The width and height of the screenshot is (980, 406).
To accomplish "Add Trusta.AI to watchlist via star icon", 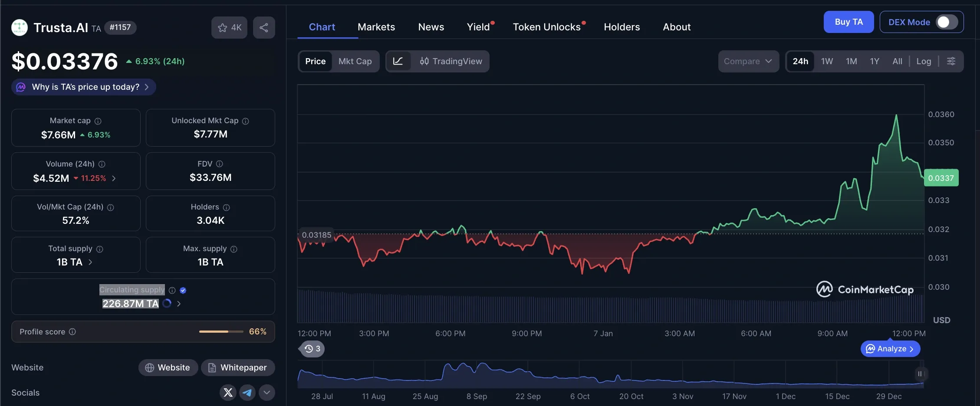I will (x=223, y=27).
